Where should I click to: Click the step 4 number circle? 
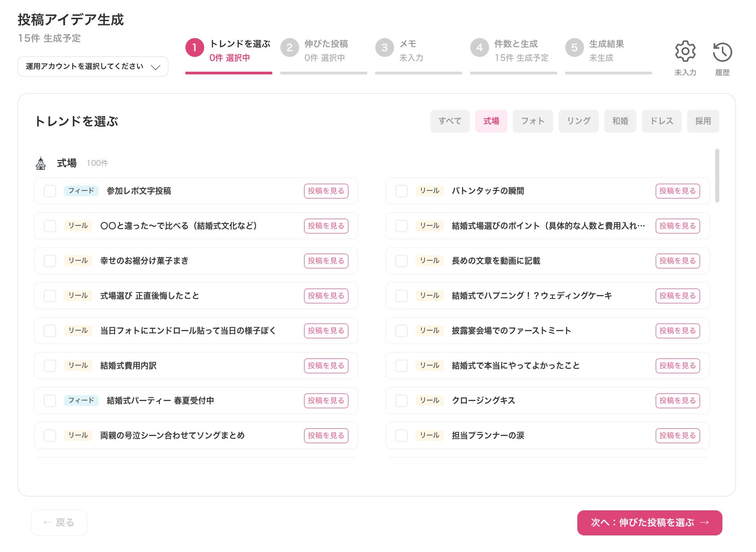[x=480, y=47]
